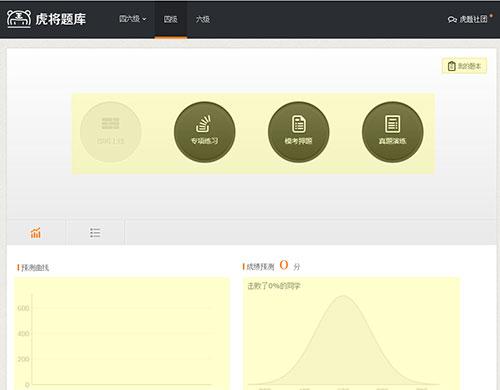Click the 600 axis label

(x=23, y=308)
